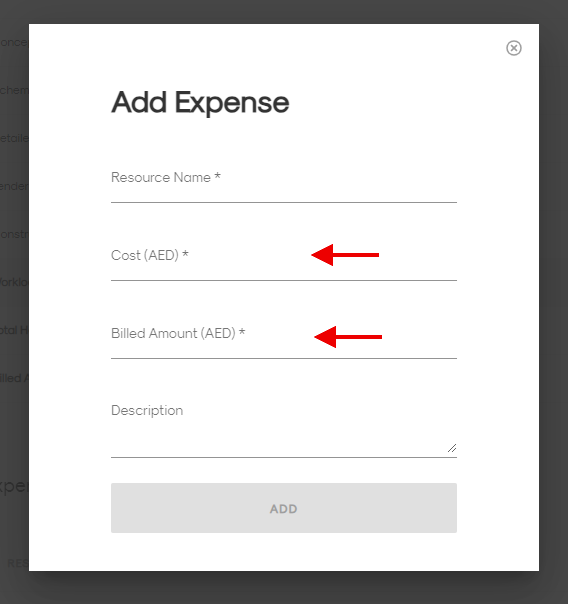Click the asterisk after Billed Amount (AED)
568x604 pixels.
coord(242,332)
